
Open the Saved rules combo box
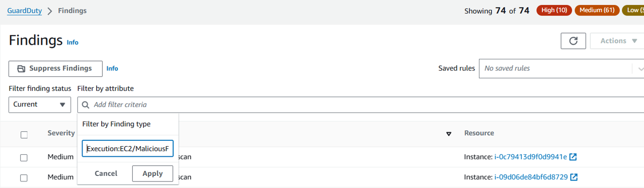pyautogui.click(x=561, y=68)
